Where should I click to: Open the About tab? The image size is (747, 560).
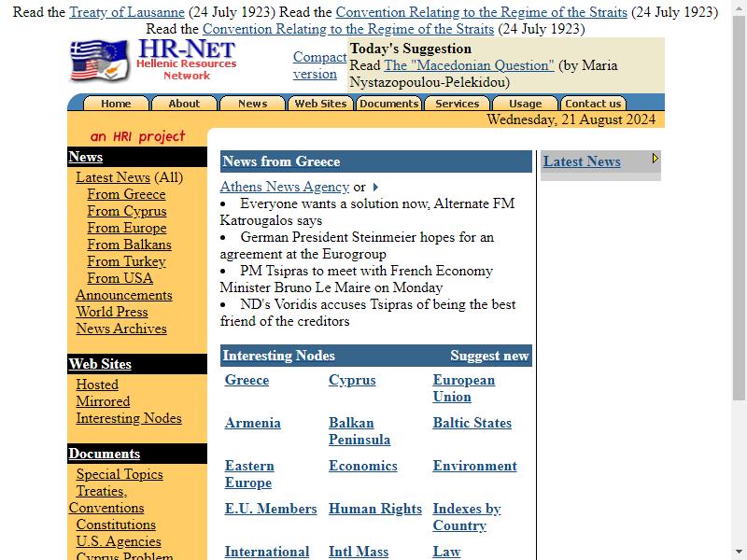tap(184, 104)
